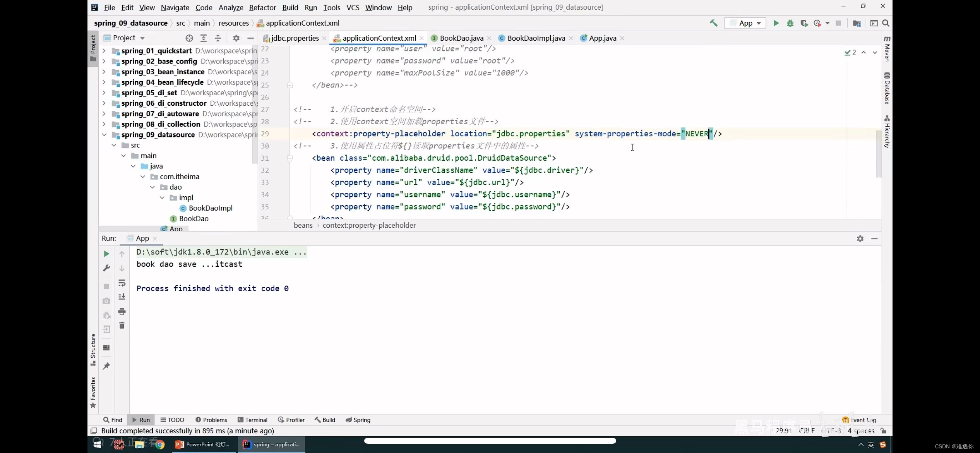The height and width of the screenshot is (453, 980).
Task: Collapse all nodes in Project panel
Action: pyautogui.click(x=218, y=38)
